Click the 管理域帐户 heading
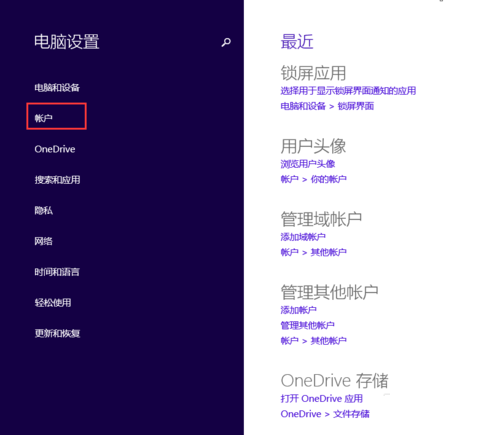Screen dimensions: 500x435 tap(321, 219)
